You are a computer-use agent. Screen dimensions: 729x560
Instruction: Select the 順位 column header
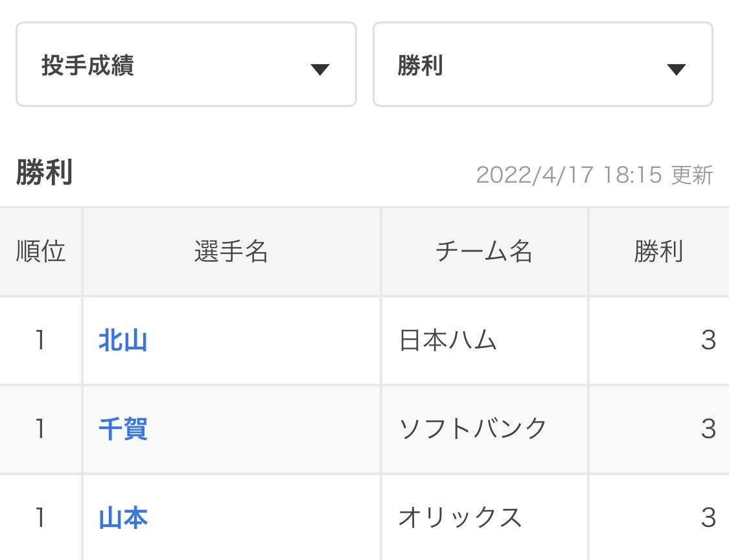click(41, 251)
